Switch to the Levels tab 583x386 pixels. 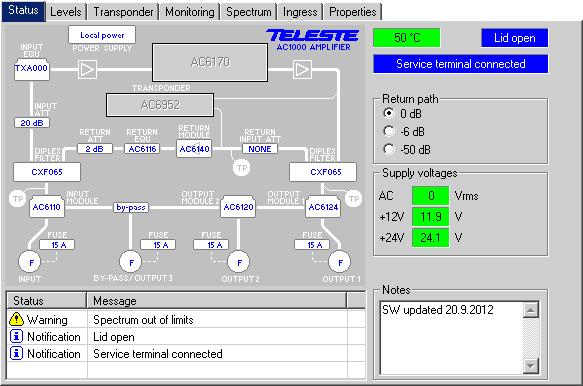point(66,12)
